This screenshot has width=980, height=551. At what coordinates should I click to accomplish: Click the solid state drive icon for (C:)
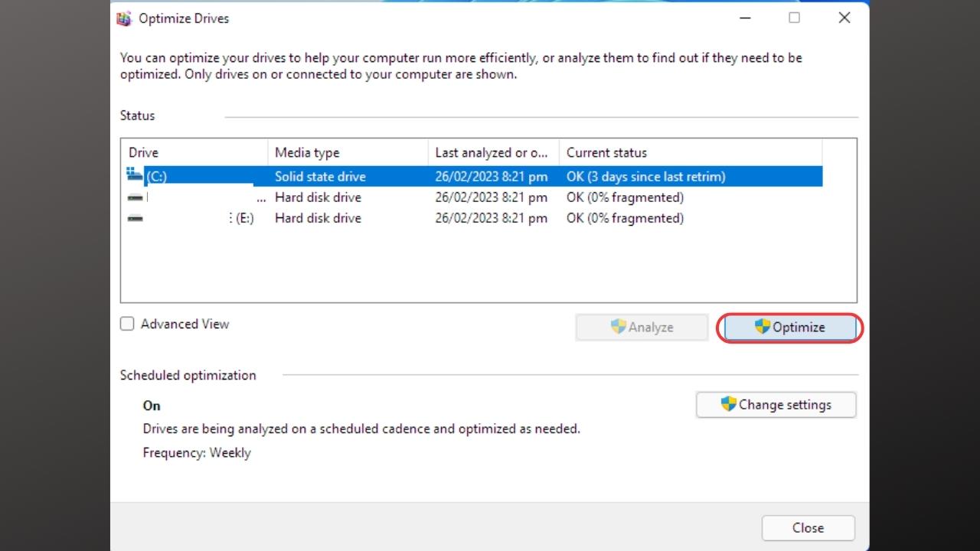(135, 175)
